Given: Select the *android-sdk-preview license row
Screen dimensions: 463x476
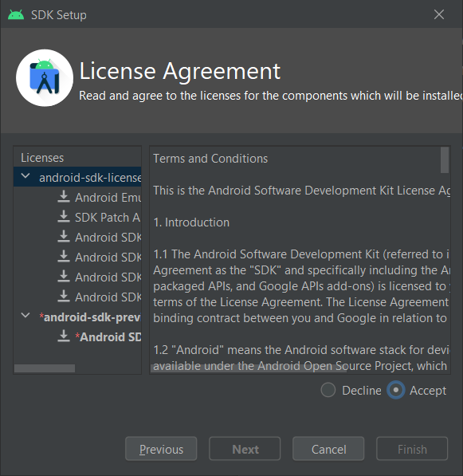Looking at the screenshot, I should pos(77,317).
